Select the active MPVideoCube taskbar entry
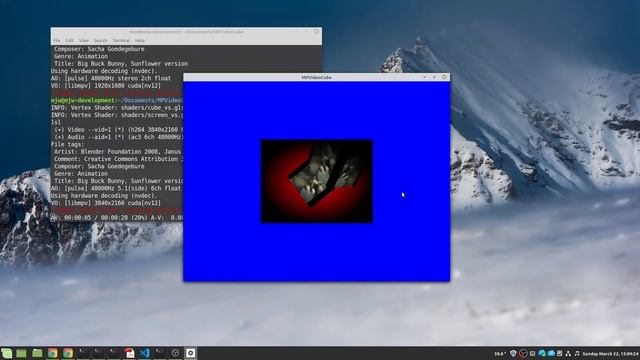The width and height of the screenshot is (640, 360). (x=191, y=353)
